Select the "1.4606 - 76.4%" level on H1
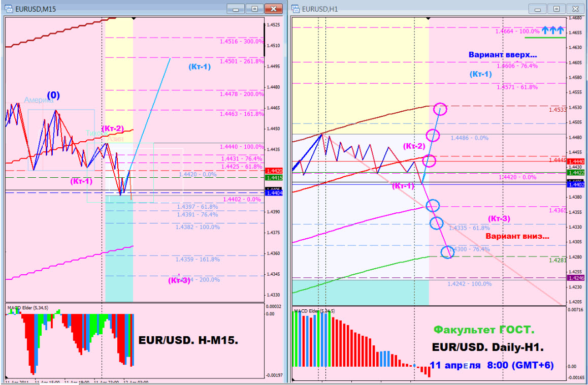This screenshot has width=588, height=385. [x=517, y=66]
